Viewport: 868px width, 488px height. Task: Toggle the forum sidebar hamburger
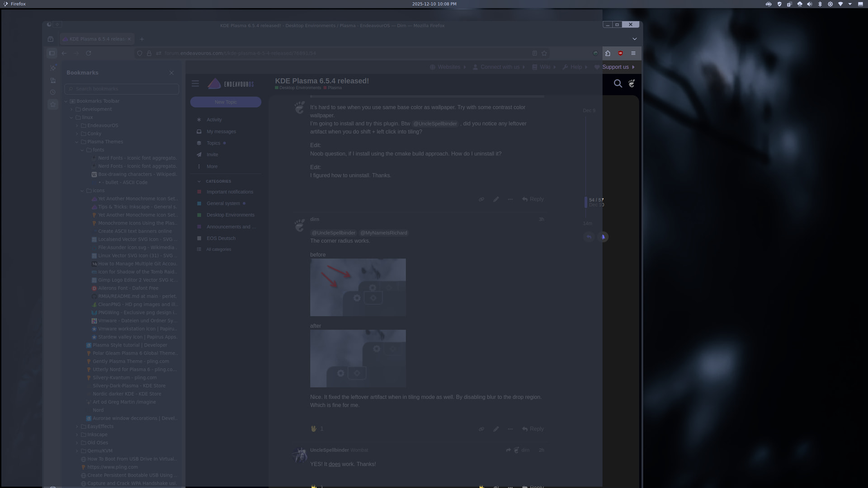195,84
